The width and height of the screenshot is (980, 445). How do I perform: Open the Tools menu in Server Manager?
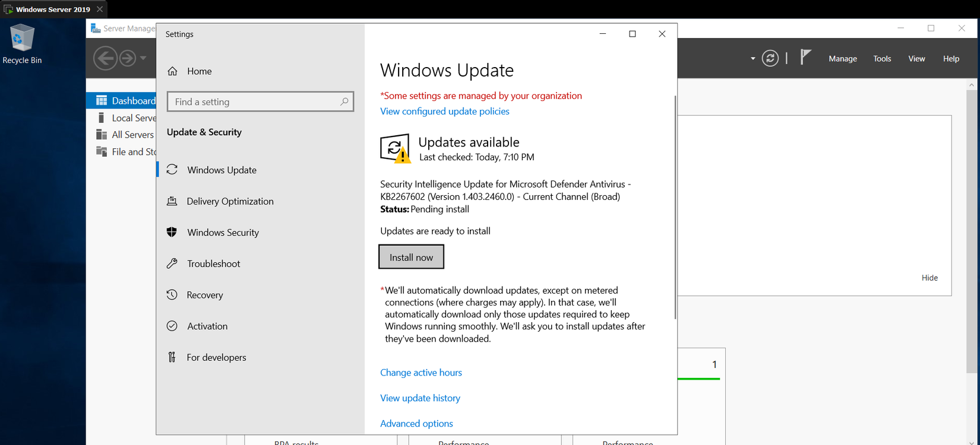click(882, 59)
